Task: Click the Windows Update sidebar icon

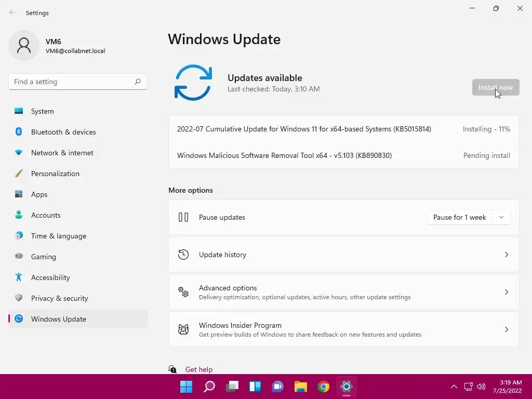Action: (19, 318)
